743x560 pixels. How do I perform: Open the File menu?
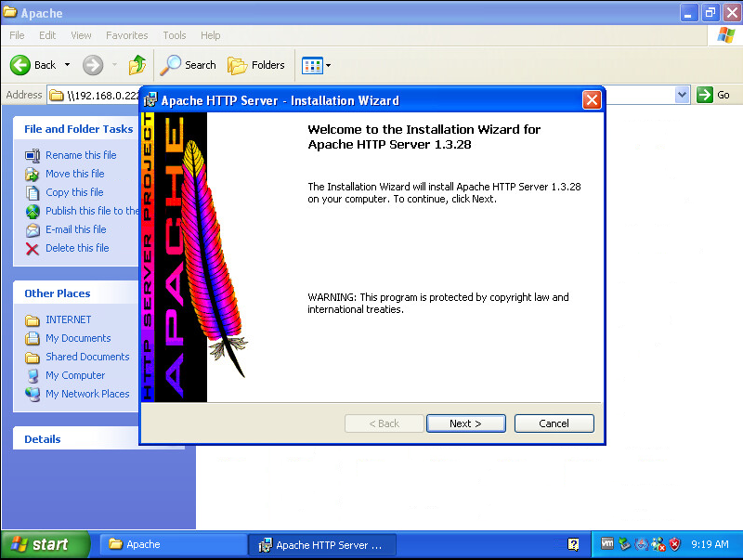pos(17,35)
